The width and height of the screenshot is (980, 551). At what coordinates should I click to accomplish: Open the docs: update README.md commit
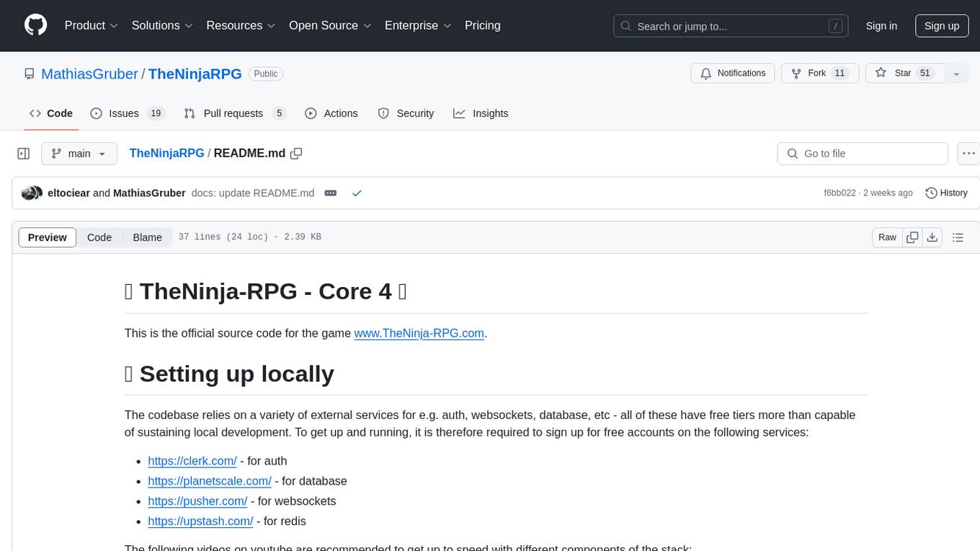253,193
